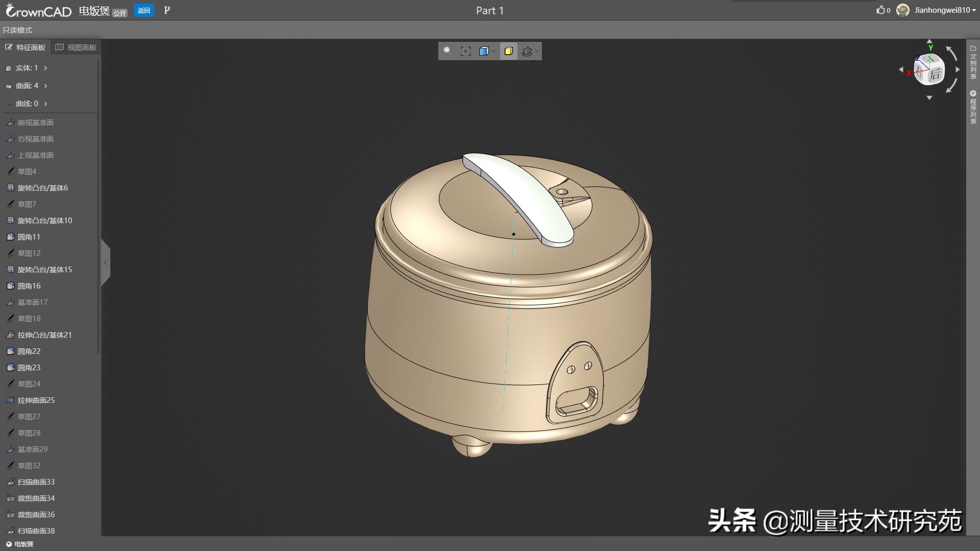Switch to the 特征面板 tab
Screen dimensions: 980x551
point(26,47)
